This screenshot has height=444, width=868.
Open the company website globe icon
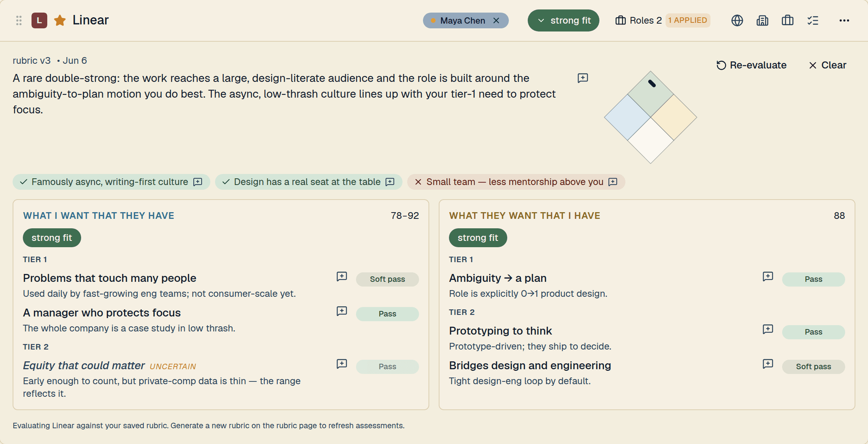point(737,20)
